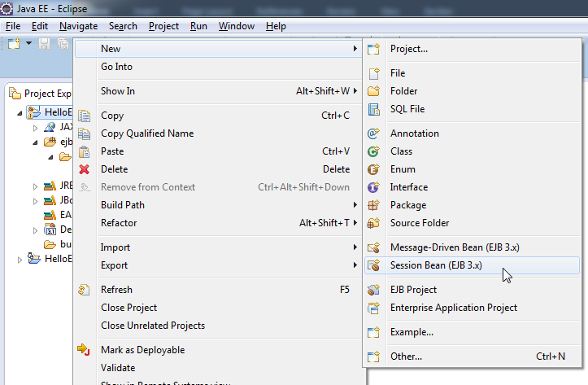Image resolution: width=588 pixels, height=385 pixels.
Task: Expand the second HelloE project tree node
Action: (x=21, y=259)
